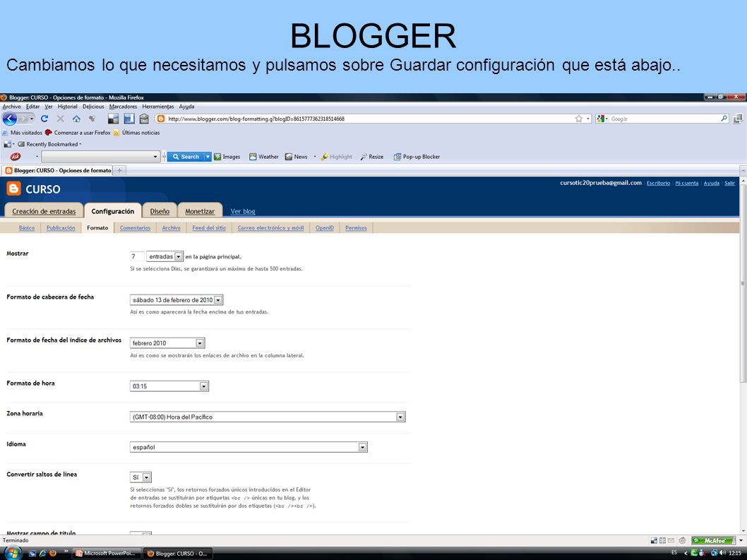Click the McAfee status bar button
The width and height of the screenshot is (747, 560).
pos(714,540)
